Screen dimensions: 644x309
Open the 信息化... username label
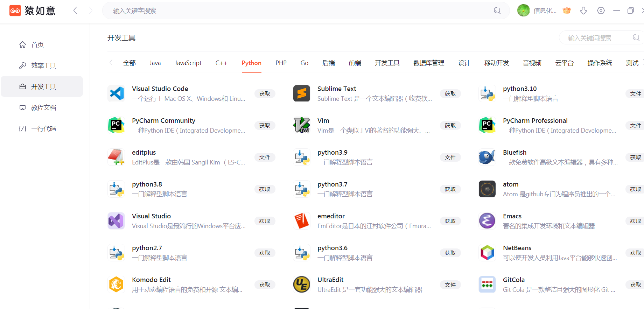click(545, 10)
